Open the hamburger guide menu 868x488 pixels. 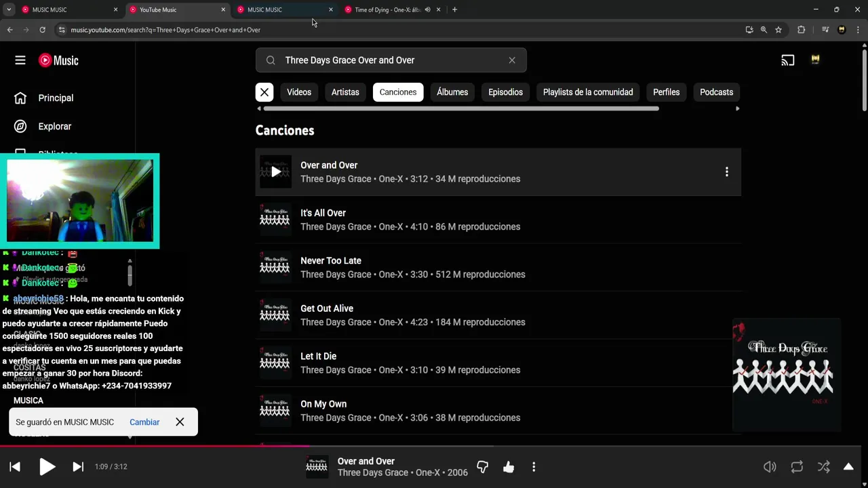(20, 60)
